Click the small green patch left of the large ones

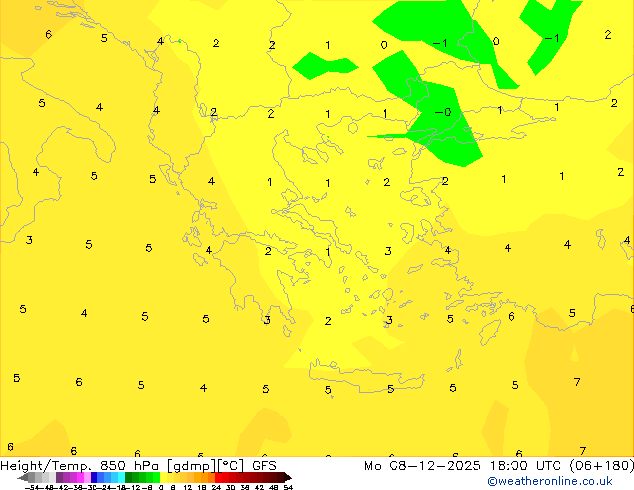[x=323, y=66]
